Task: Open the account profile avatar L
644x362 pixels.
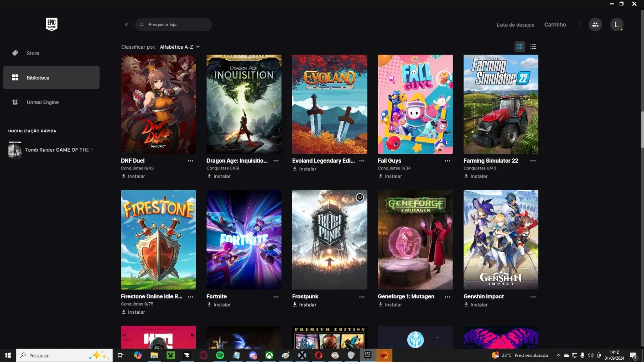Action: (x=616, y=24)
